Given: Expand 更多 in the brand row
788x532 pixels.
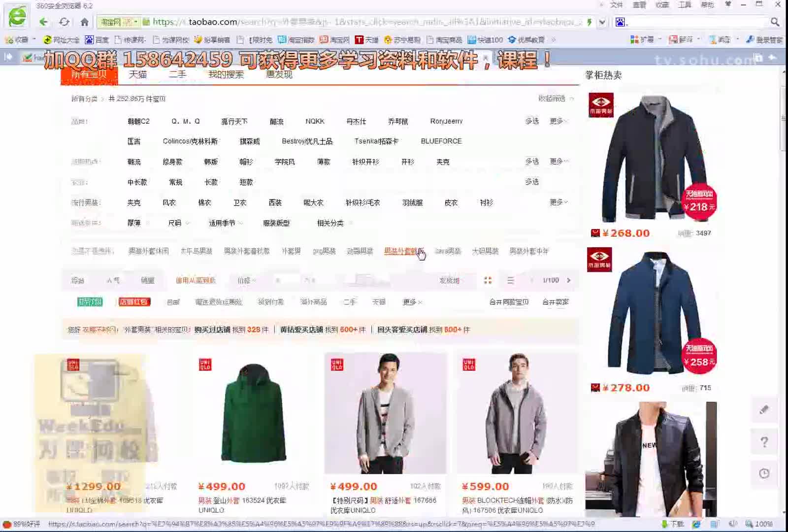Looking at the screenshot, I should [558, 121].
